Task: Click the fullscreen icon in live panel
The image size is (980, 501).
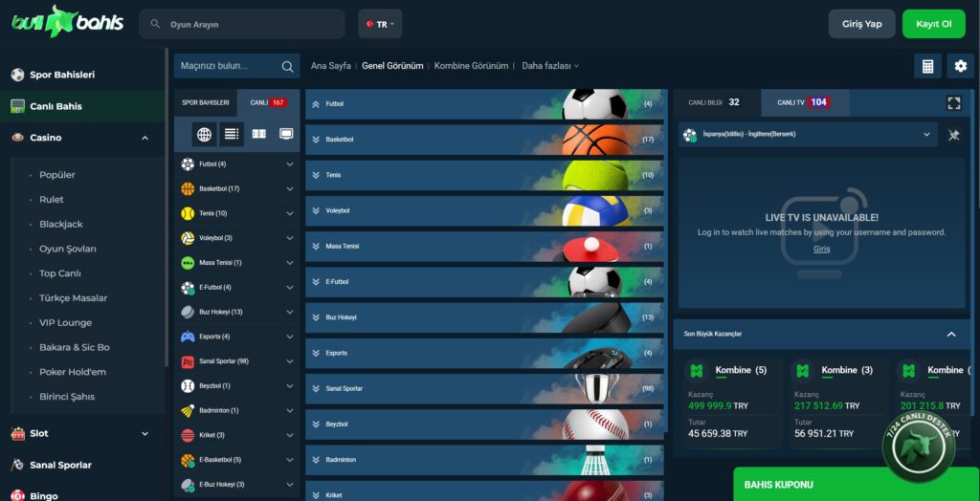Action: [954, 103]
